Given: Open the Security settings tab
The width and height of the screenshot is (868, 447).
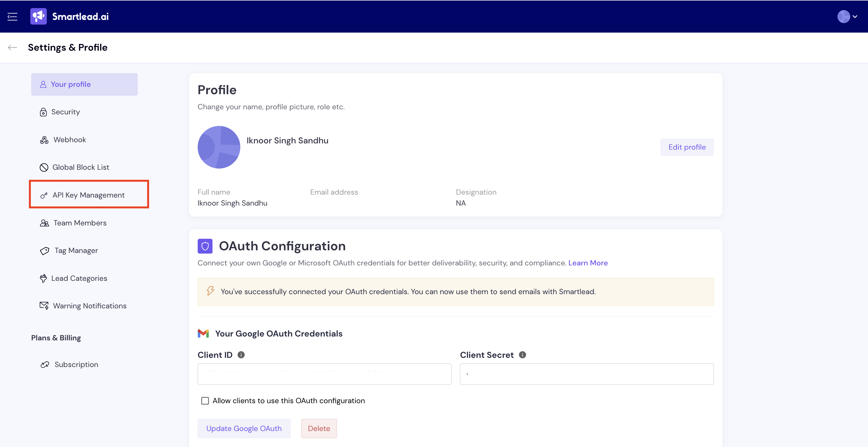Looking at the screenshot, I should [65, 112].
